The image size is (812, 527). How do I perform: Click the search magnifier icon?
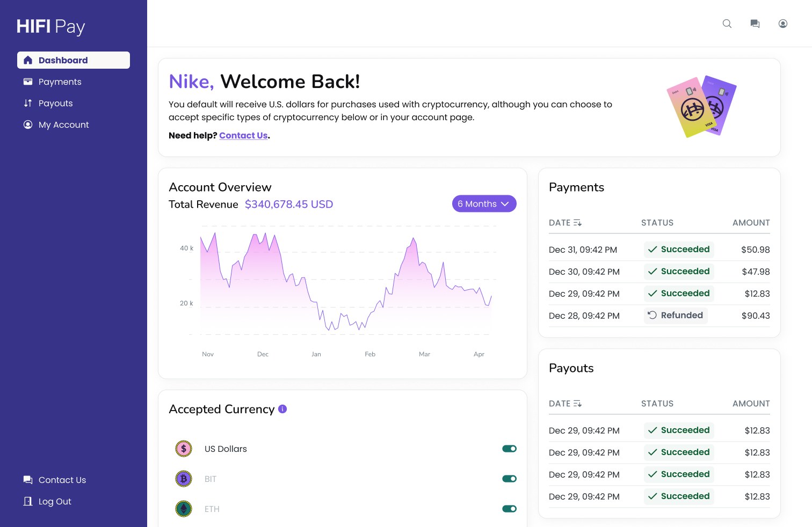pos(727,24)
